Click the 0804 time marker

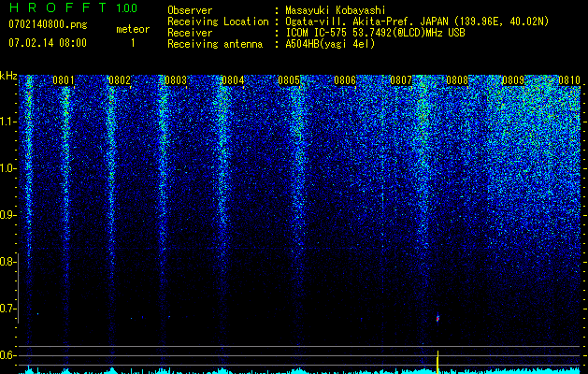(233, 80)
